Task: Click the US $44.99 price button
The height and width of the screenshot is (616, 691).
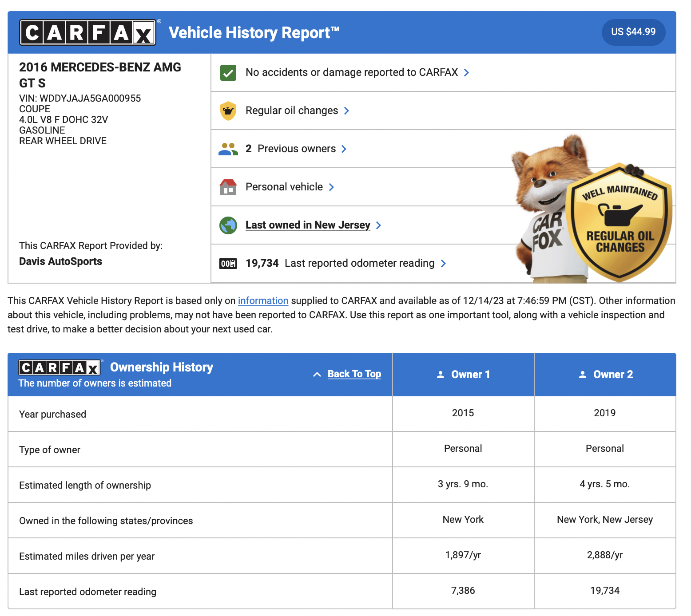Action: (633, 32)
